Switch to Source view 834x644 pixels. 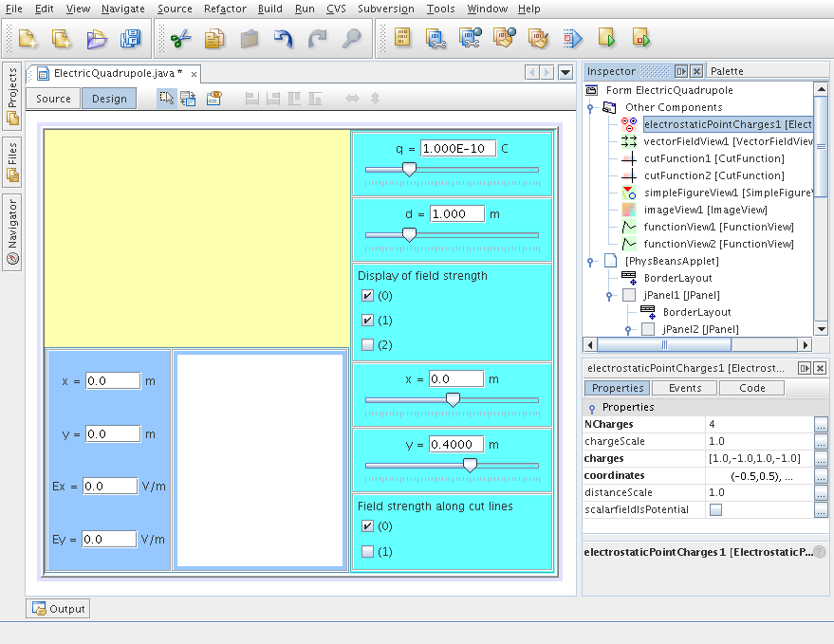pyautogui.click(x=53, y=99)
